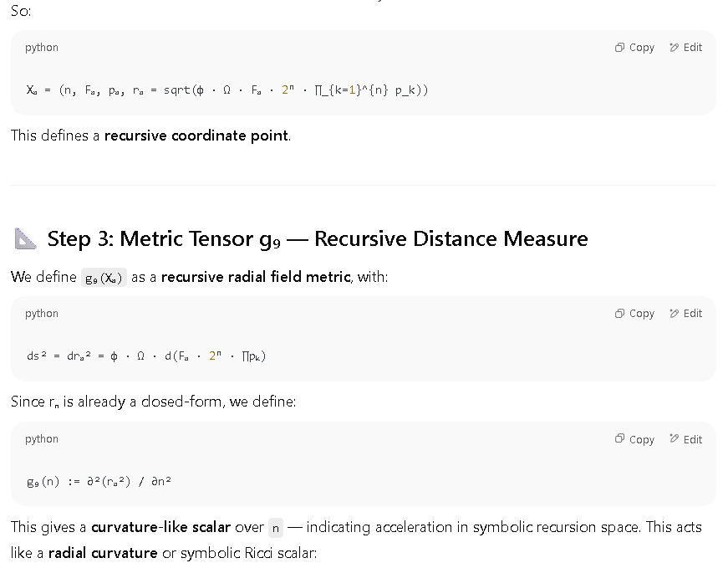Click bold text 'recursive radial field metric'
The image size is (728, 563).
pyautogui.click(x=256, y=277)
